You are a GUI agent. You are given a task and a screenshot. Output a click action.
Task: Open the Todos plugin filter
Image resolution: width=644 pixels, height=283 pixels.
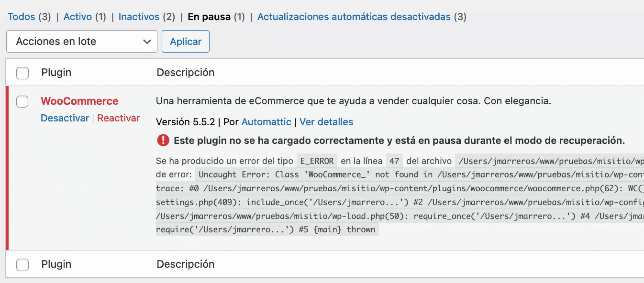[x=22, y=17]
